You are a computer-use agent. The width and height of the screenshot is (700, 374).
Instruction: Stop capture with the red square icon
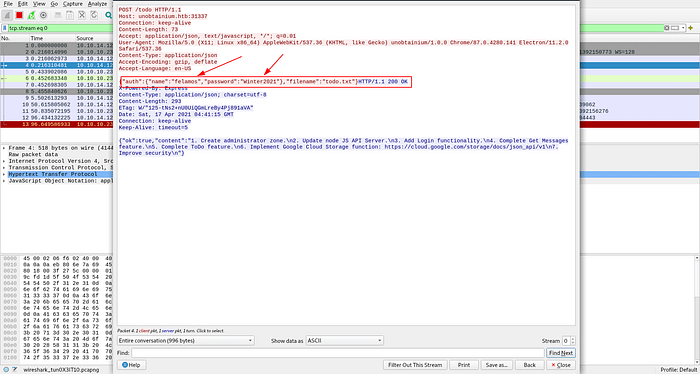[19, 15]
